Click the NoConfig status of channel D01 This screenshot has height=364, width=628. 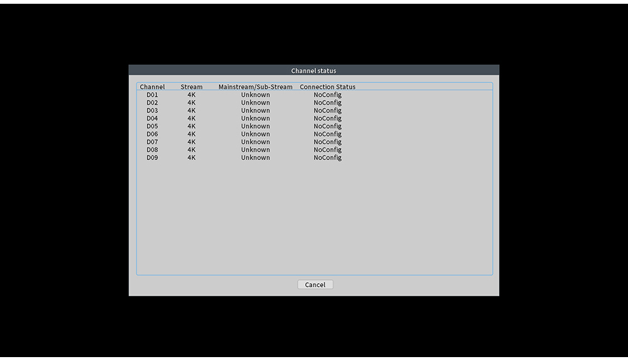pyautogui.click(x=327, y=95)
